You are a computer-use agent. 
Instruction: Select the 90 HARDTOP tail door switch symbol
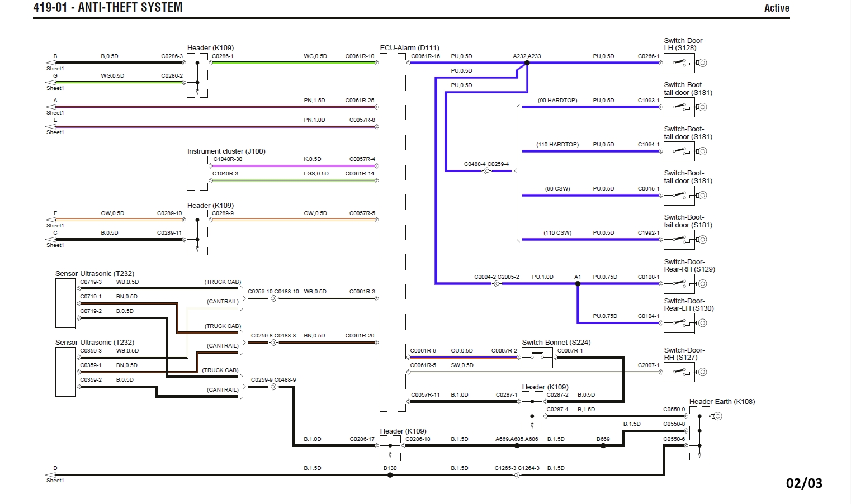tap(679, 107)
